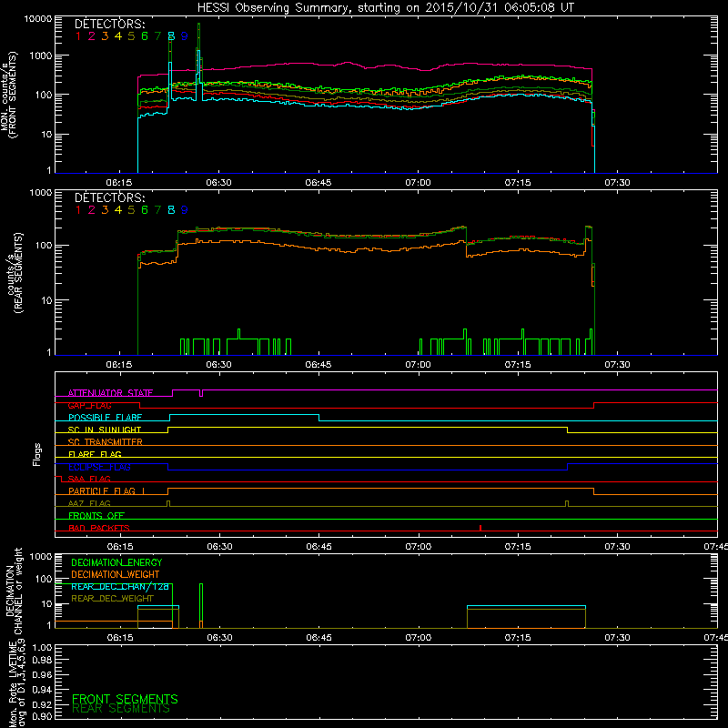Select red detector '1' in front segments legend
Viewport: 728px width, 728px height.
point(78,36)
